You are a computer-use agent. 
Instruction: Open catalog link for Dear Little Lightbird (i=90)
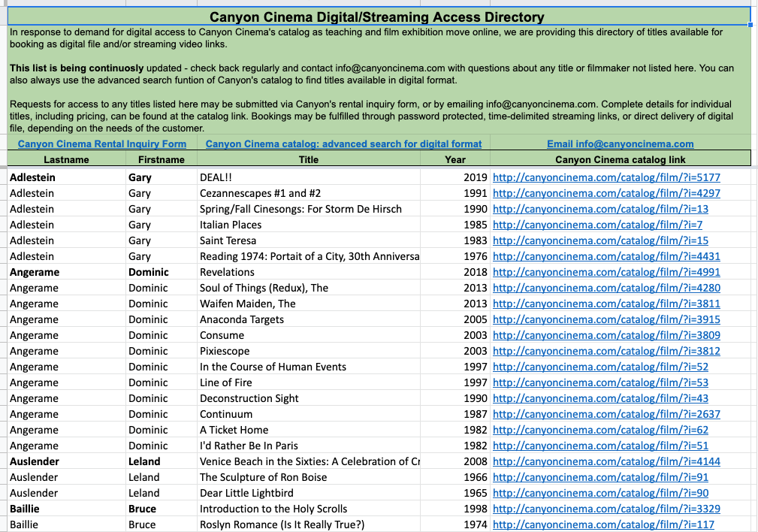tap(600, 494)
